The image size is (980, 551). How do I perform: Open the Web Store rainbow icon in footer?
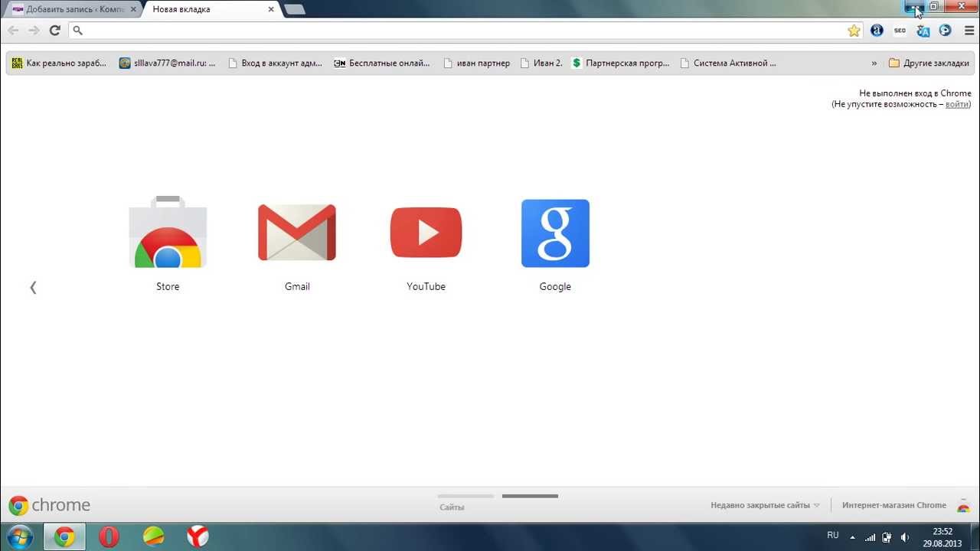(964, 506)
